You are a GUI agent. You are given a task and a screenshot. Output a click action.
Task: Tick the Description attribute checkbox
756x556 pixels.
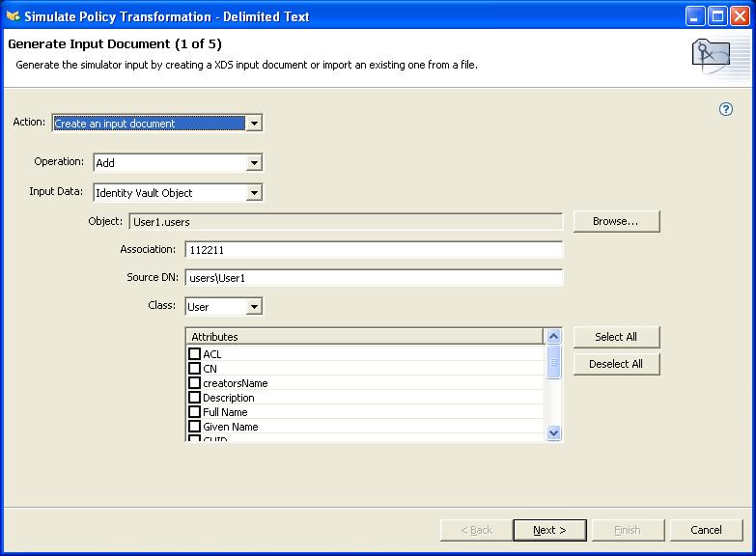(195, 398)
